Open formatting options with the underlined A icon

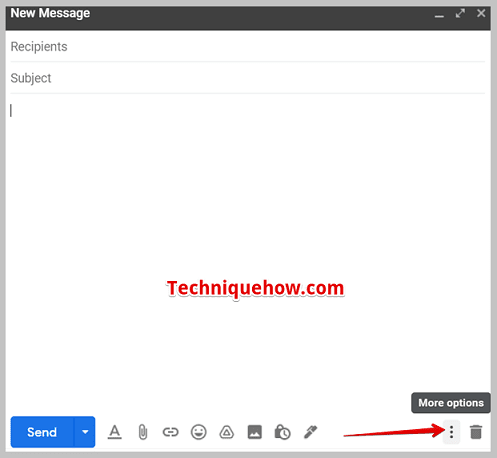pyautogui.click(x=115, y=432)
